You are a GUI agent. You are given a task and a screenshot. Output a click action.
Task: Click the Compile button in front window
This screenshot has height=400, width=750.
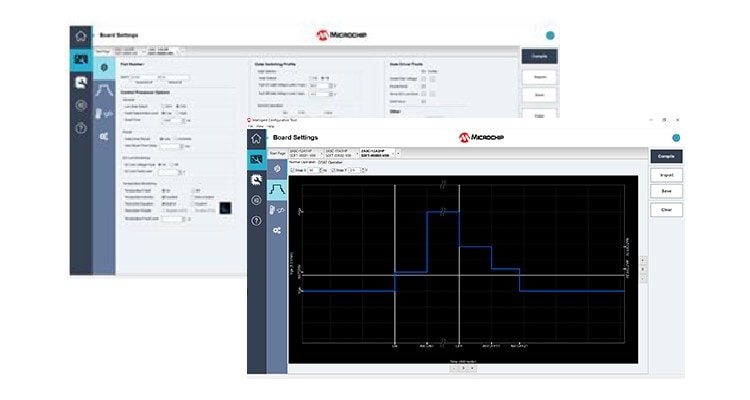pyautogui.click(x=666, y=156)
